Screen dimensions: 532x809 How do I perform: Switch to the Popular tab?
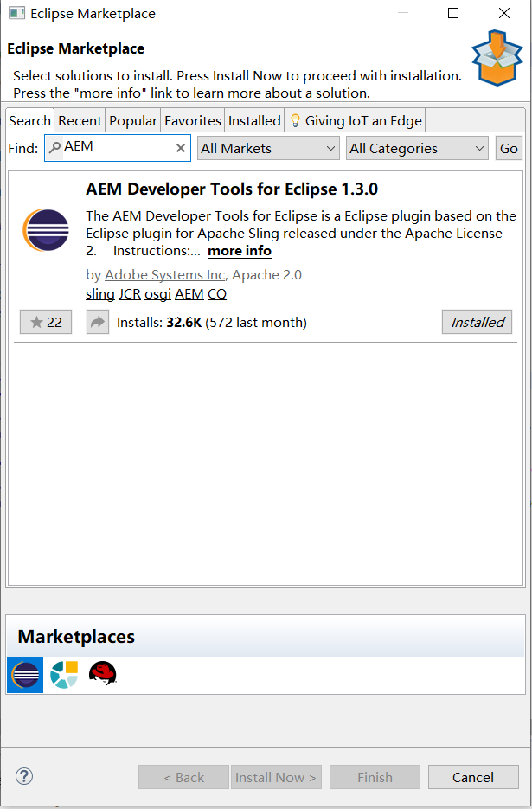coord(133,121)
